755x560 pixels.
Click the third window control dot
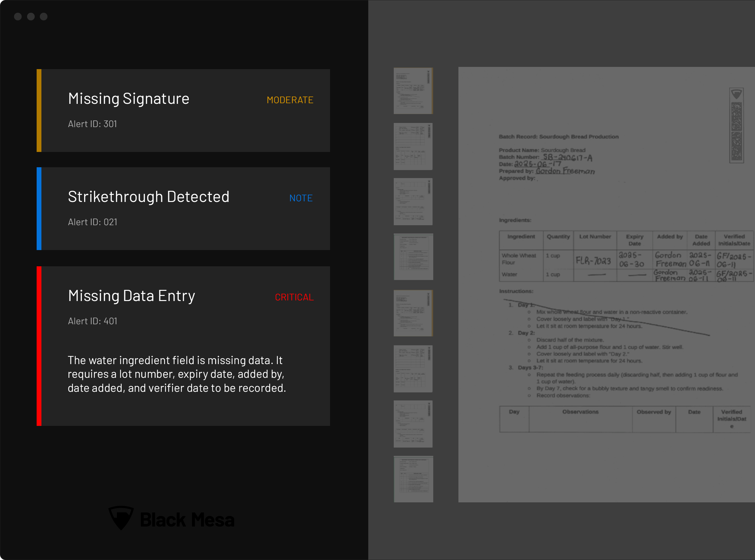point(44,17)
